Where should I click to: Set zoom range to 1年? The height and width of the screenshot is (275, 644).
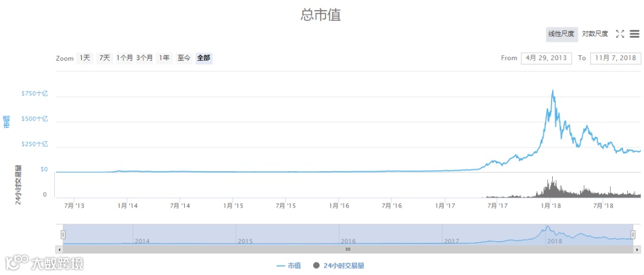[165, 58]
